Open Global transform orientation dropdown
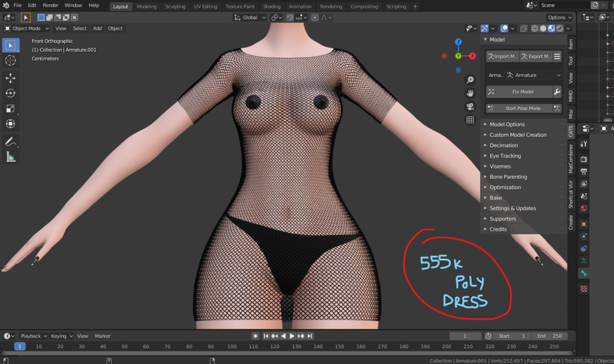 pos(250,18)
